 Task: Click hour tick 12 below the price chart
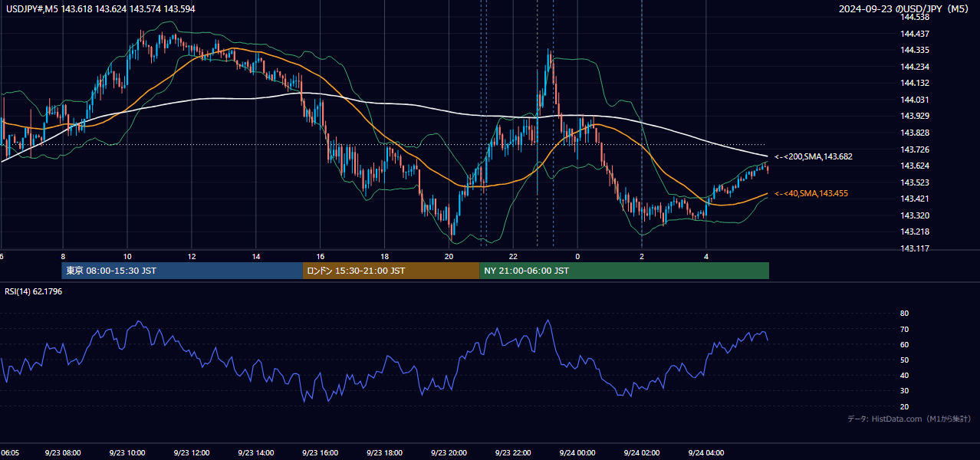192,257
